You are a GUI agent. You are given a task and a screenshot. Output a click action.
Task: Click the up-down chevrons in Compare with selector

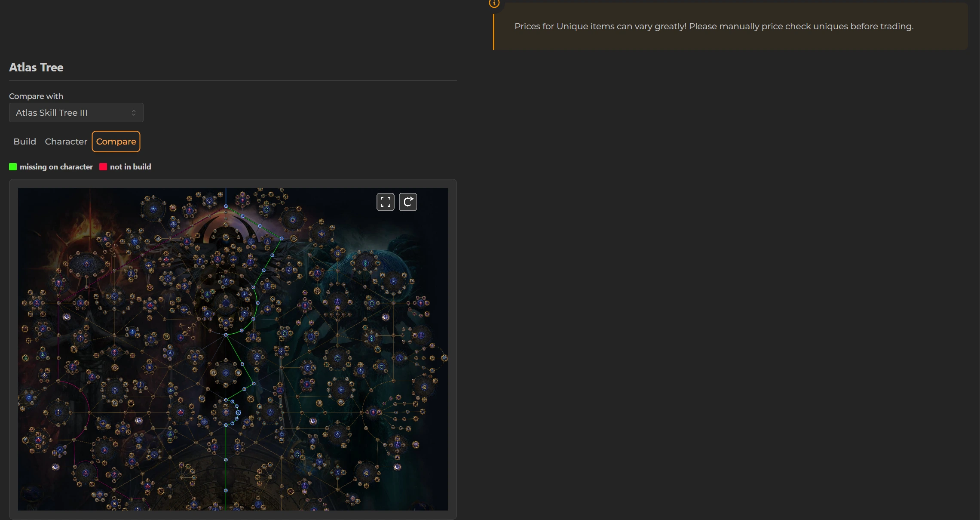[134, 113]
